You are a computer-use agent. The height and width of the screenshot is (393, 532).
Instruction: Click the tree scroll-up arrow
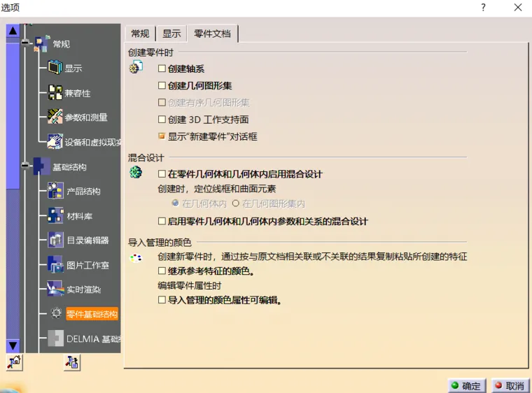(x=13, y=31)
